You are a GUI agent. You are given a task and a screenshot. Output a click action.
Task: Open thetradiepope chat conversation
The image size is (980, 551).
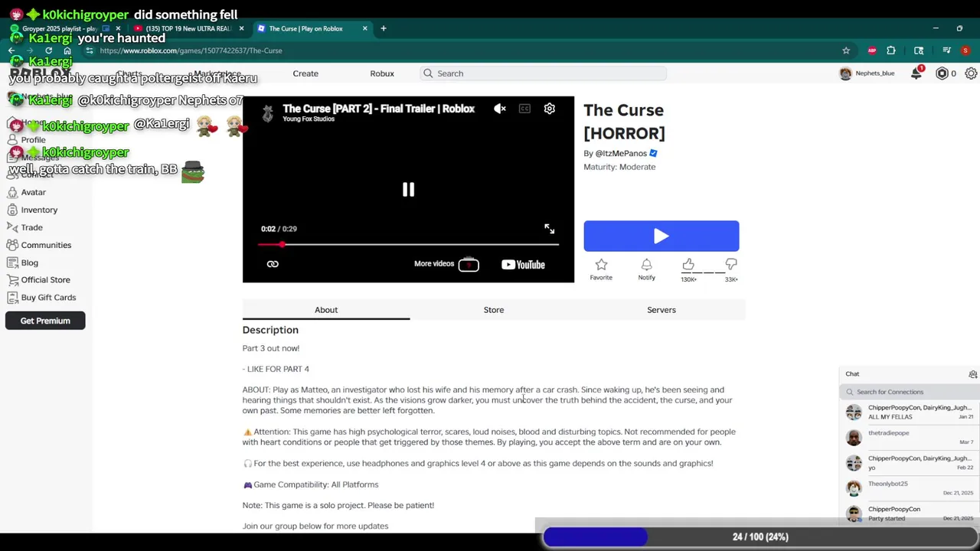(x=910, y=438)
